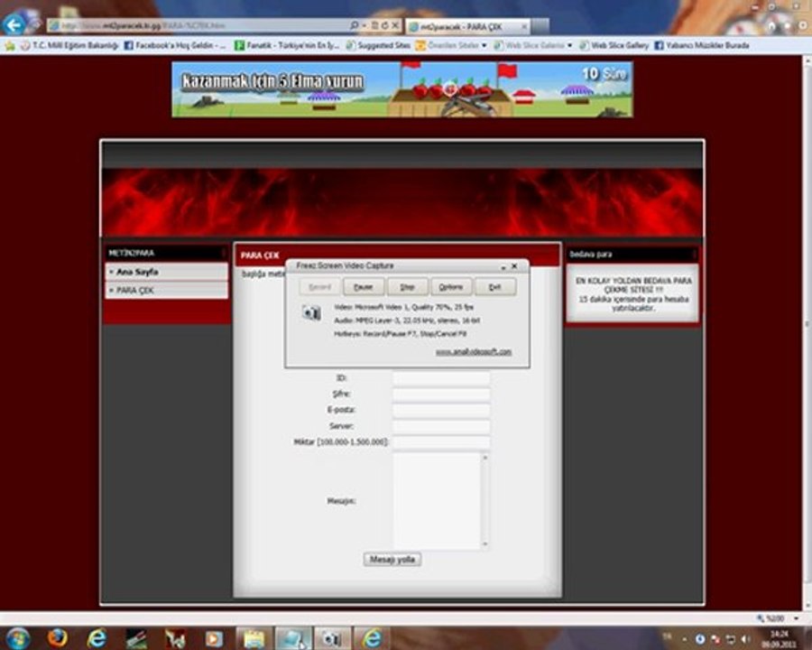
Task: Click the Mesajın text area scroll up arrow
Action: click(485, 457)
